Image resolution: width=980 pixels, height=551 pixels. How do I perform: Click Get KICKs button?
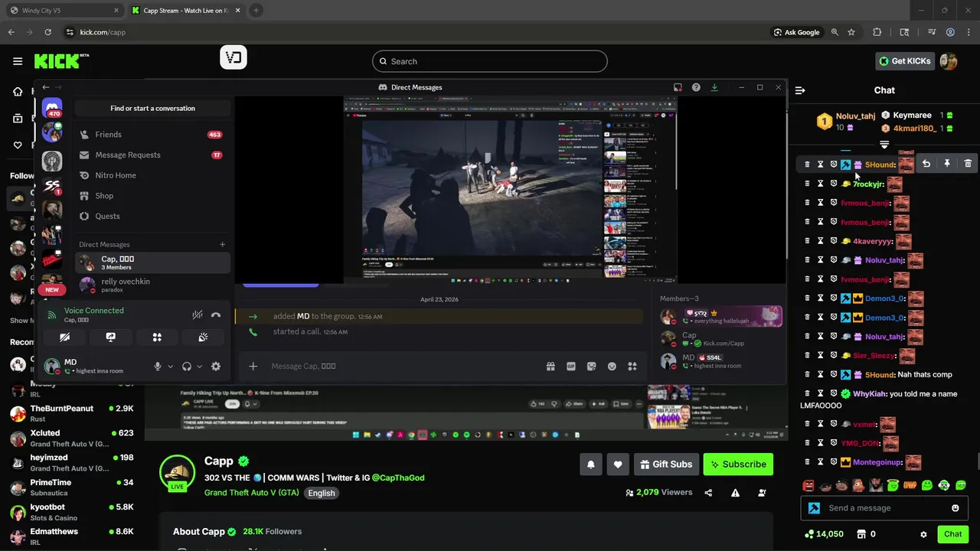click(904, 61)
